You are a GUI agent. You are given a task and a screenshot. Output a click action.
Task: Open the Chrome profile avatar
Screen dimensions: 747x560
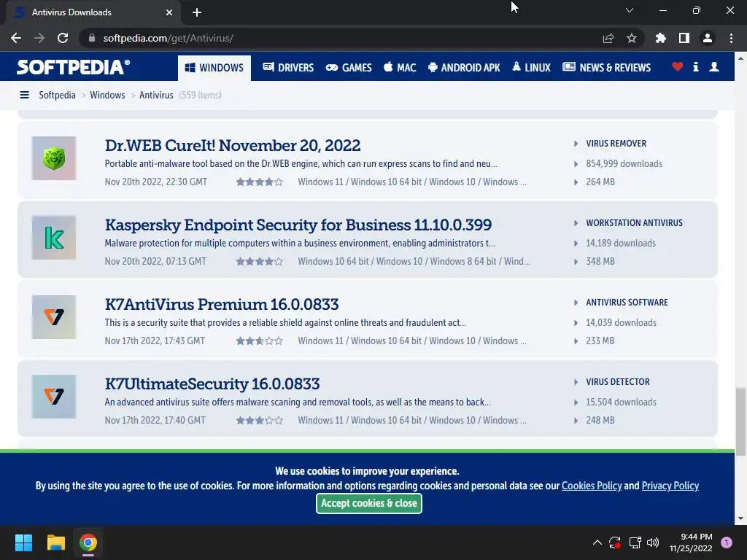click(708, 38)
